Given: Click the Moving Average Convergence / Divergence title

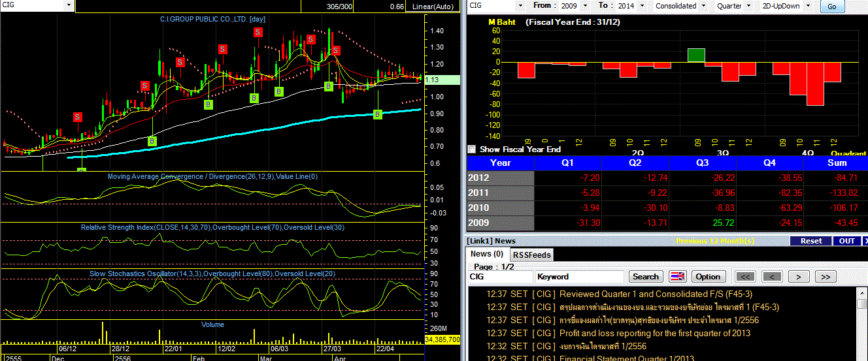Looking at the screenshot, I should click(213, 176).
